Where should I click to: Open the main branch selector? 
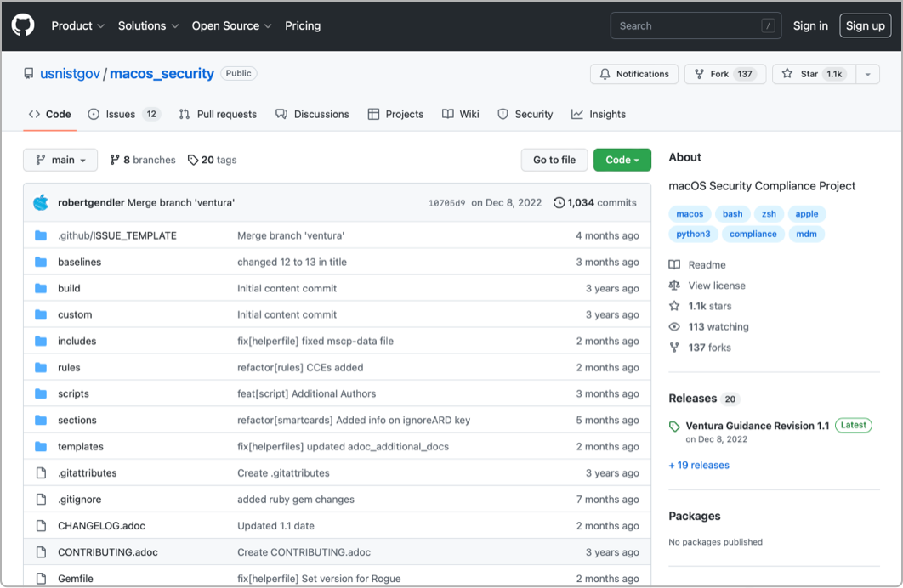point(60,160)
